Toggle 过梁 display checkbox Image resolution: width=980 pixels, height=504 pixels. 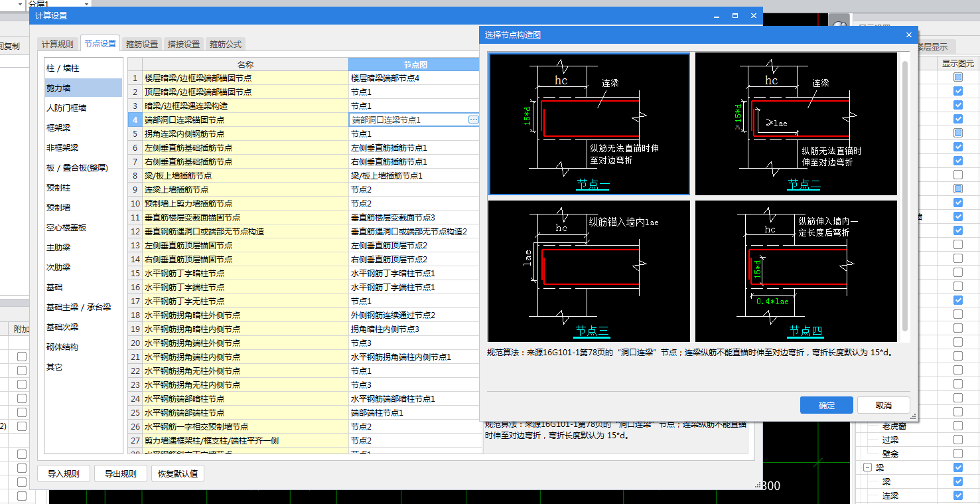pyautogui.click(x=957, y=440)
